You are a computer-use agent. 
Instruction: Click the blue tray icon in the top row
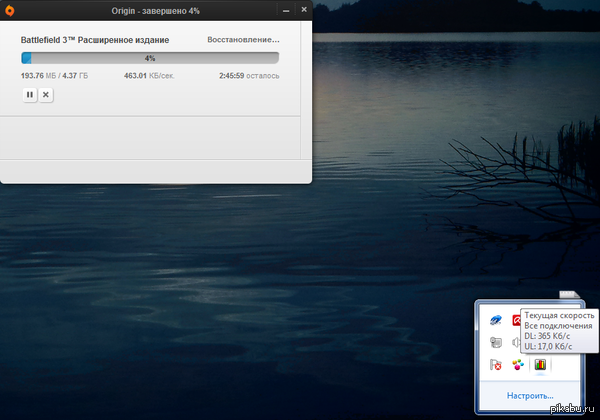495,320
